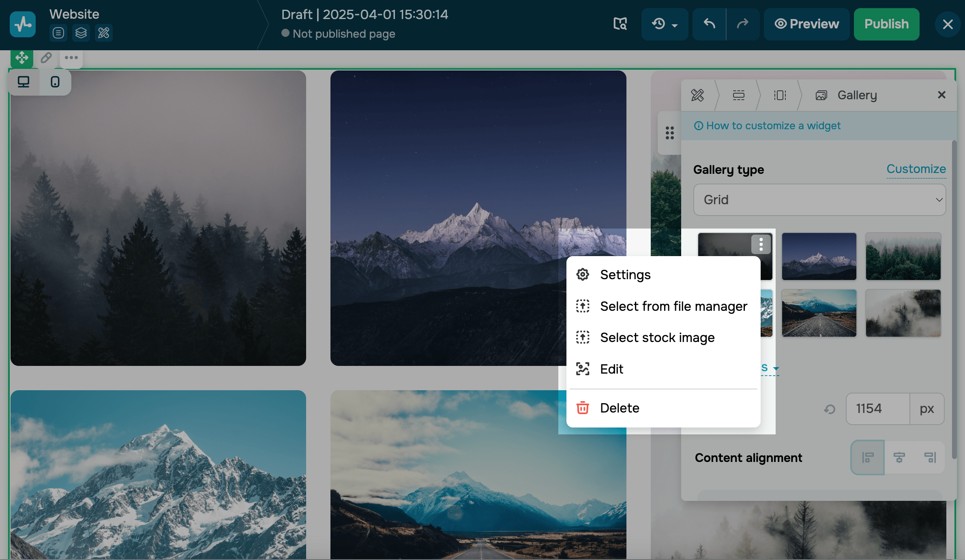Switch to desktop view mode
Viewport: 965px width, 560px height.
tap(24, 82)
